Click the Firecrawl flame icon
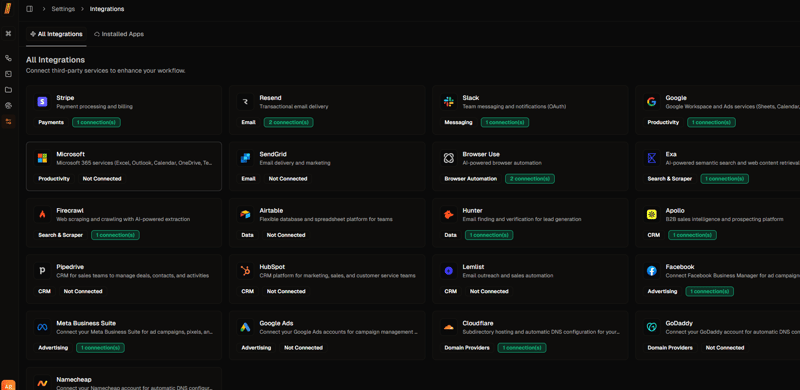The height and width of the screenshot is (390, 800). pos(42,215)
